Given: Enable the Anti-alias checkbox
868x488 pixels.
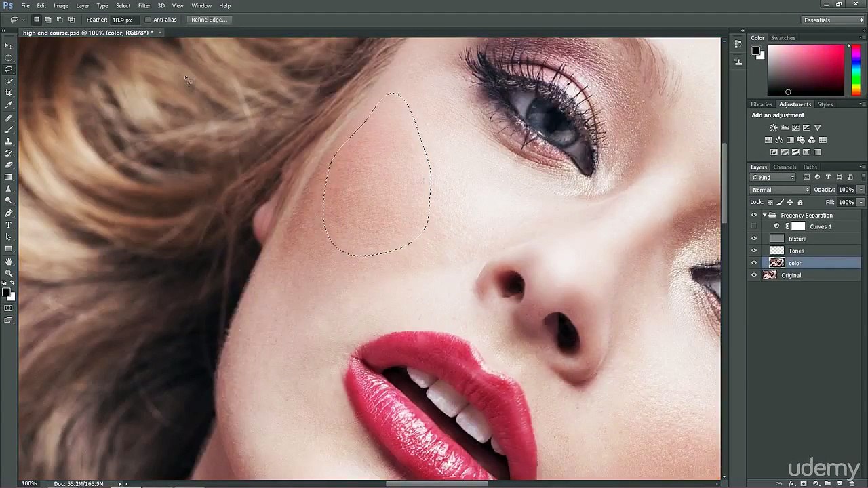Looking at the screenshot, I should (148, 20).
